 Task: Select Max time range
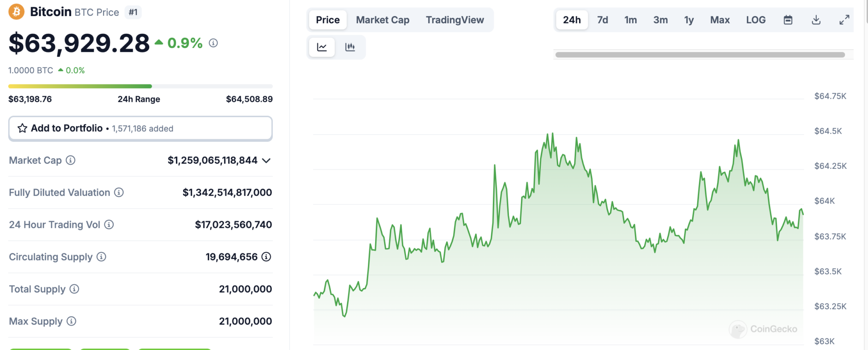(x=720, y=20)
